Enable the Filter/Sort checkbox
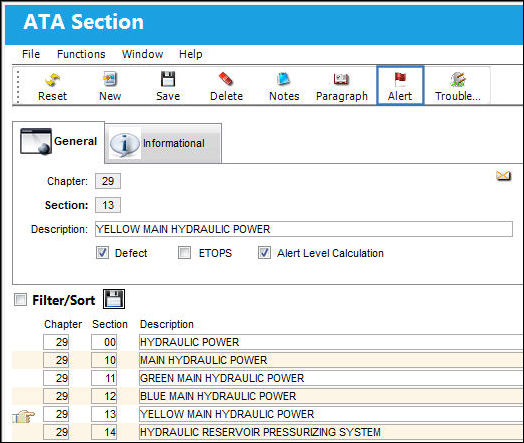The width and height of the screenshot is (524, 443). point(20,299)
